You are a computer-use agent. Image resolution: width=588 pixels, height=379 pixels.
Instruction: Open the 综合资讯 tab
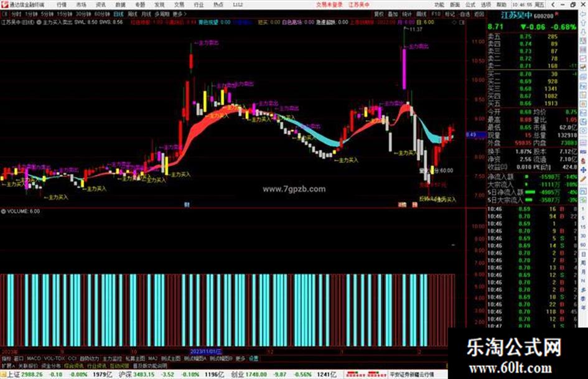(74, 365)
